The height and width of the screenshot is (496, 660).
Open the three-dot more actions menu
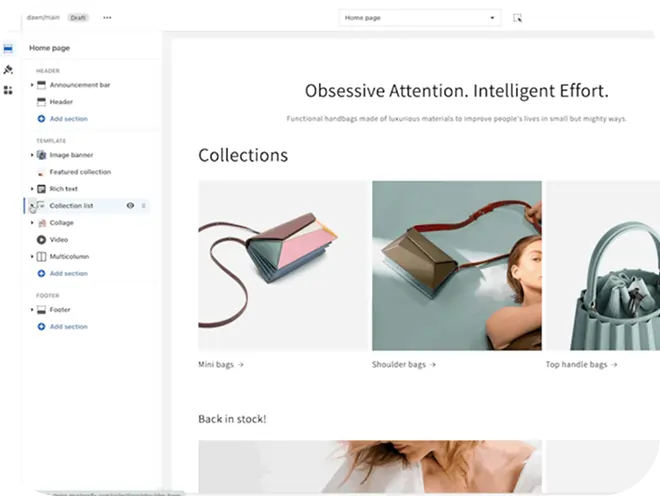point(107,17)
